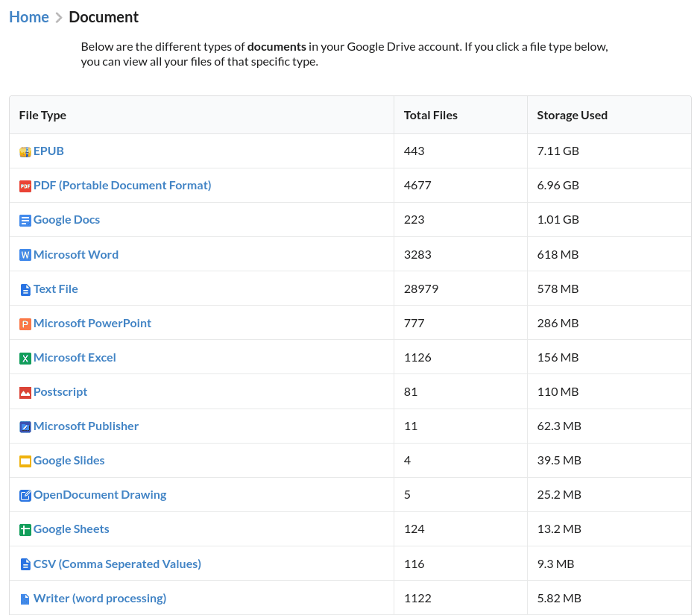Open Writer (word processing) link
Viewport: 700px width, 615px height.
(x=100, y=598)
